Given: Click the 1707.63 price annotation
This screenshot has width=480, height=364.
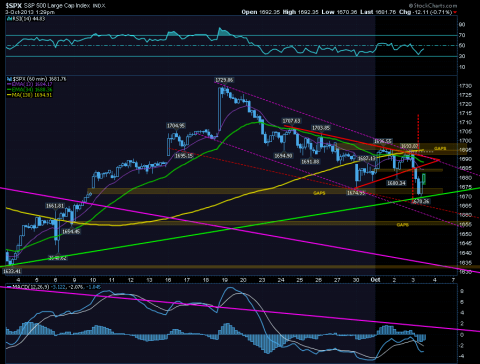Looking at the screenshot, I should pyautogui.click(x=291, y=121).
